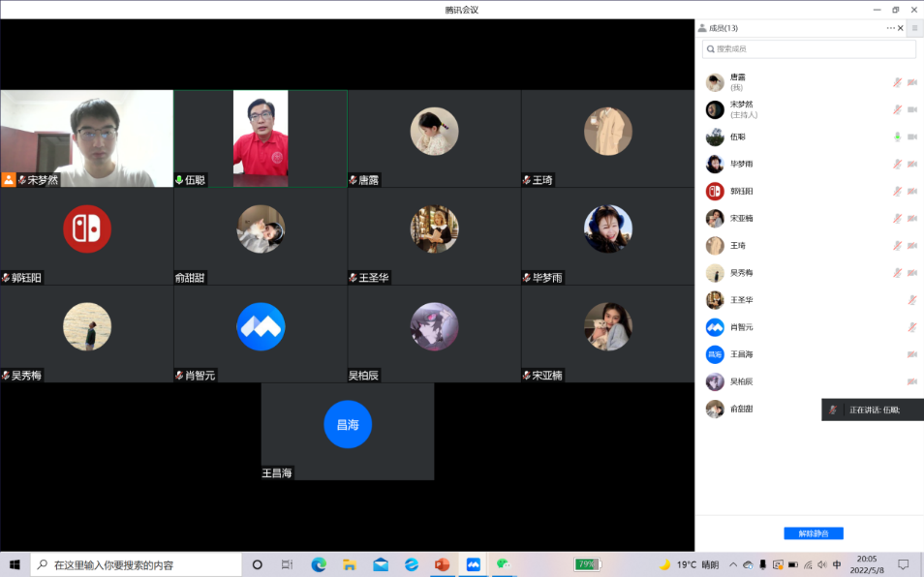The image size is (924, 577).
Task: Click the Tencent Meeting taskbar icon
Action: (474, 564)
